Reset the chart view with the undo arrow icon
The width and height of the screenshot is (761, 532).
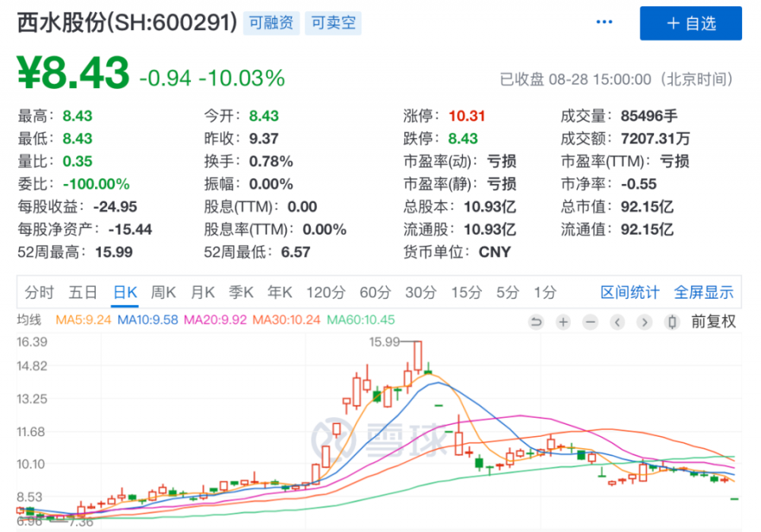(537, 322)
